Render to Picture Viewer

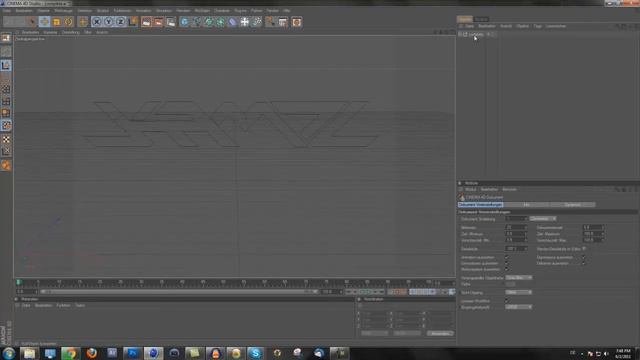(158, 22)
